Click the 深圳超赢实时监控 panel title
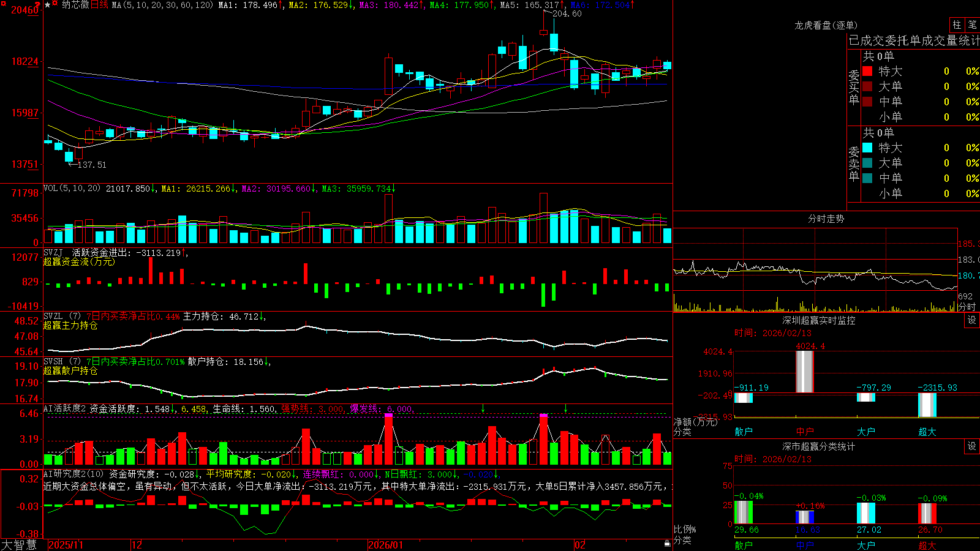980x551 pixels. pyautogui.click(x=819, y=320)
